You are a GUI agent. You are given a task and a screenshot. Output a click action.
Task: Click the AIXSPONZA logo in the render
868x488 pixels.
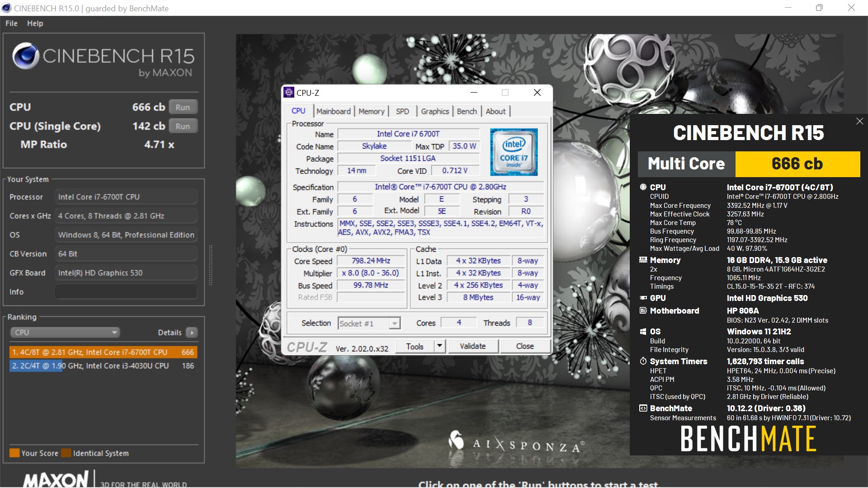(516, 442)
